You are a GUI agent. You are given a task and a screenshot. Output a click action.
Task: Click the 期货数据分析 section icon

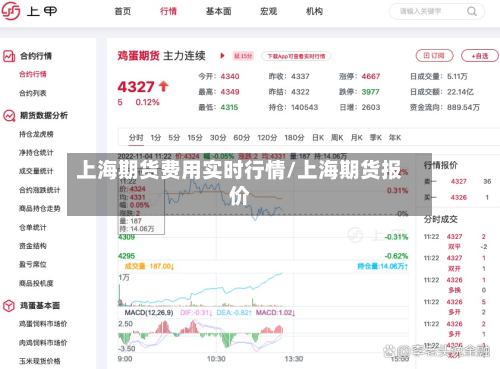tap(9, 116)
